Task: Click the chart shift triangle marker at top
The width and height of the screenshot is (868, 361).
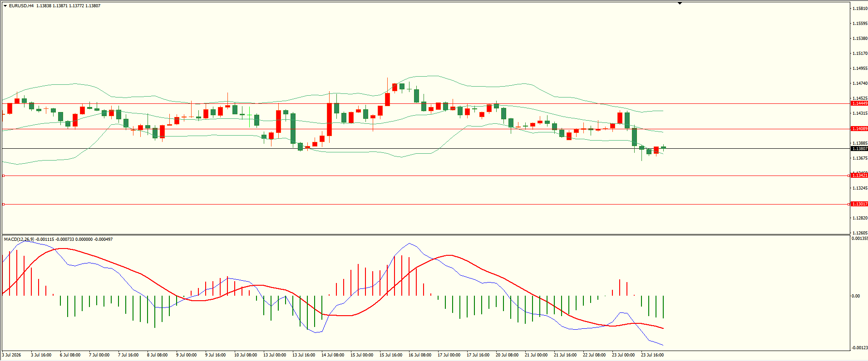Action: click(680, 3)
